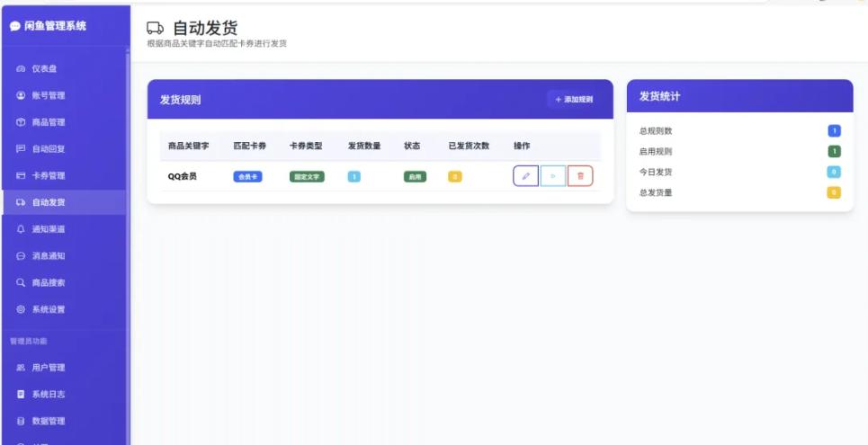Click the truck icon beside 自动发货 in sidebar

point(21,202)
